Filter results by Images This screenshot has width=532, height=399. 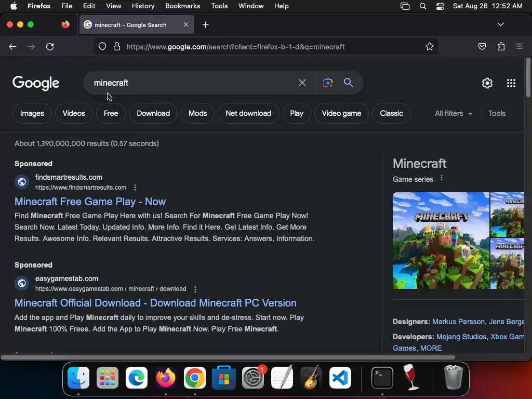pyautogui.click(x=32, y=113)
